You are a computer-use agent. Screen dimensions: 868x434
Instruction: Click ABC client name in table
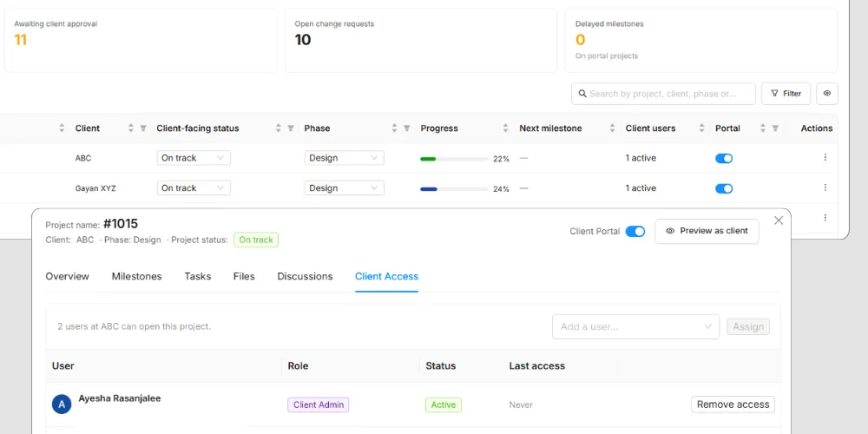coord(83,158)
